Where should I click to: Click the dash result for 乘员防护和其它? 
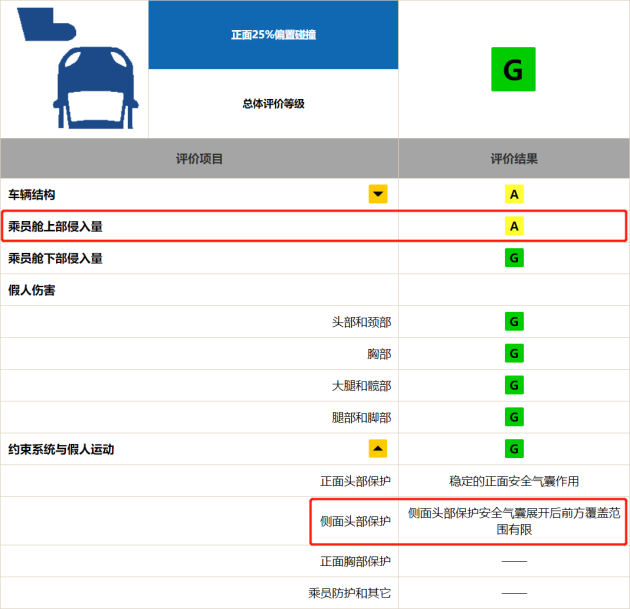click(514, 593)
